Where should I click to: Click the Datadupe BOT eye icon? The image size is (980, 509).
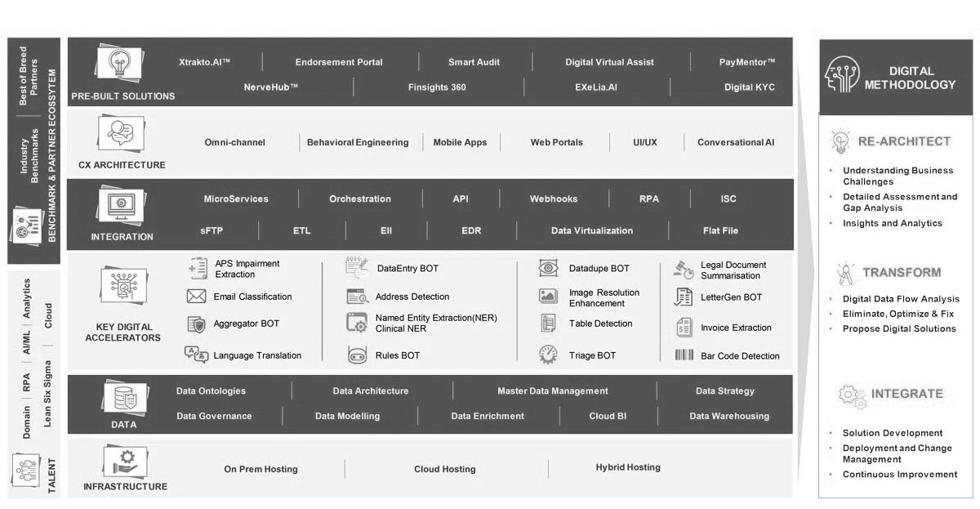click(548, 268)
